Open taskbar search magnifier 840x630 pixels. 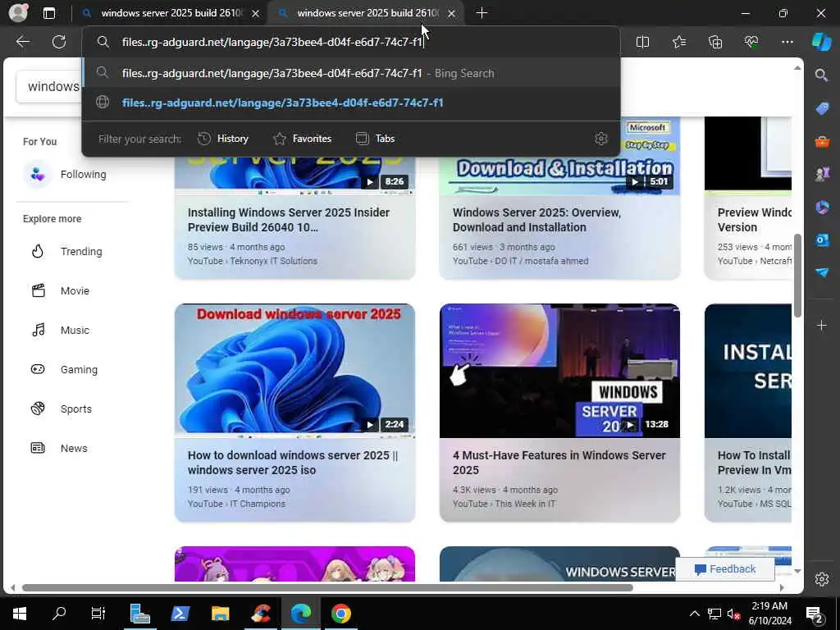(x=59, y=614)
